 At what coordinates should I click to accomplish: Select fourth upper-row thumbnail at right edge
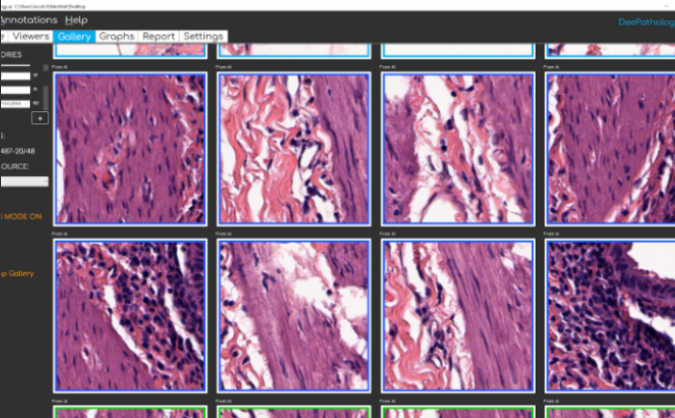(x=610, y=149)
